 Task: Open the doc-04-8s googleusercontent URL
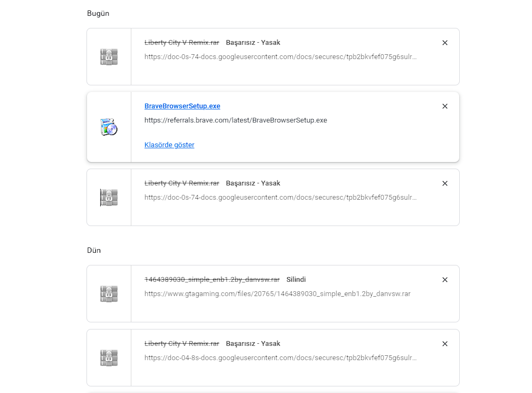point(280,357)
